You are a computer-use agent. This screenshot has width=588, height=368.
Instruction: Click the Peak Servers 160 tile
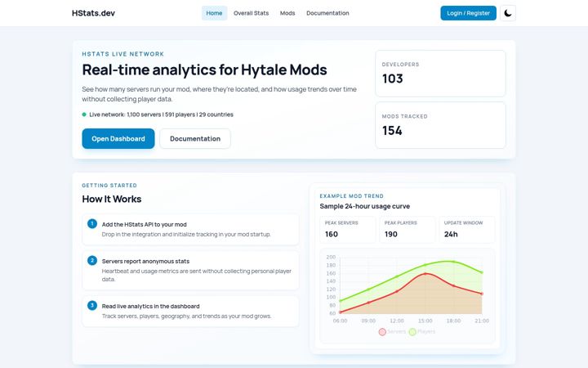click(x=347, y=229)
